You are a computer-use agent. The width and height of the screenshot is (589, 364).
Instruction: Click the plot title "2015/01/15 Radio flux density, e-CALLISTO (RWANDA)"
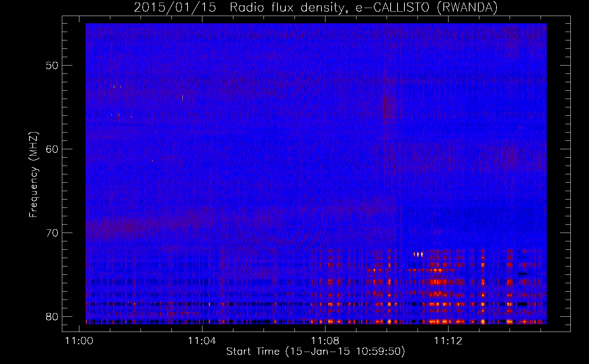(x=316, y=7)
